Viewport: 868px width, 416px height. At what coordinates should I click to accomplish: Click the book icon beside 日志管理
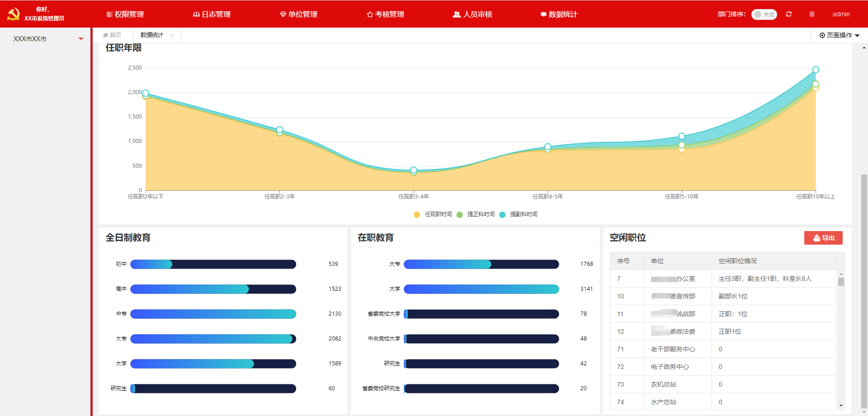[x=196, y=14]
